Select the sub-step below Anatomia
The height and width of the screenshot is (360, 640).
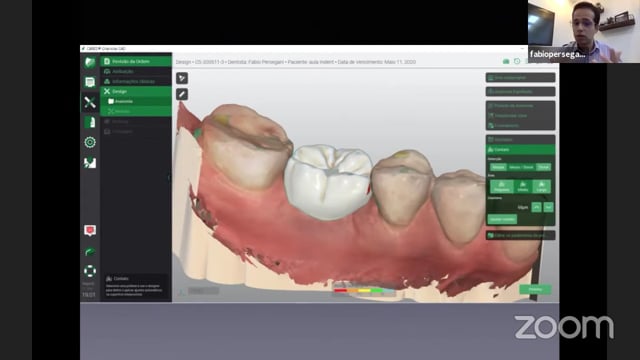(136, 111)
